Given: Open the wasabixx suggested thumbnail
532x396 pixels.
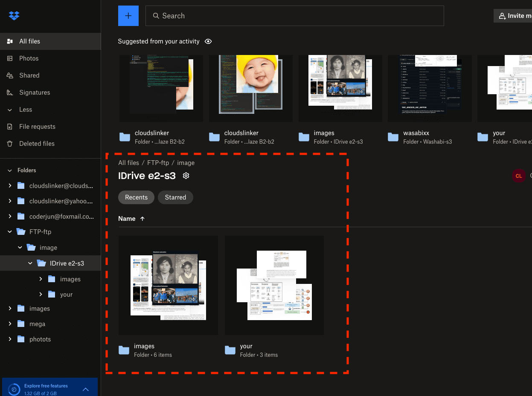Looking at the screenshot, I should pyautogui.click(x=430, y=89).
